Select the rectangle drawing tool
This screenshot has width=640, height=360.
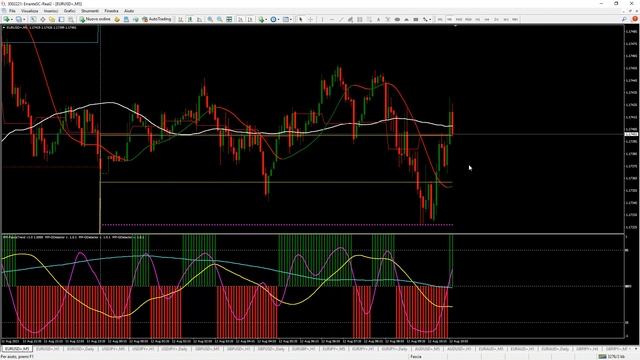pyautogui.click(x=416, y=19)
